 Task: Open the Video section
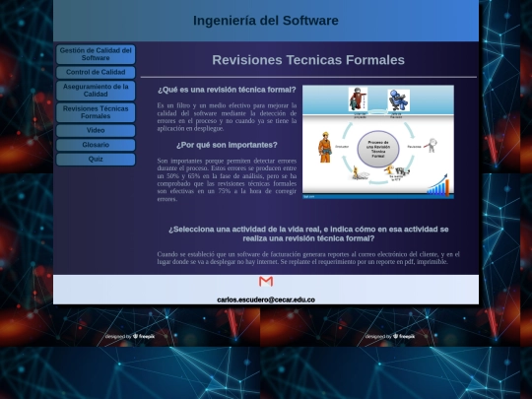pyautogui.click(x=96, y=131)
